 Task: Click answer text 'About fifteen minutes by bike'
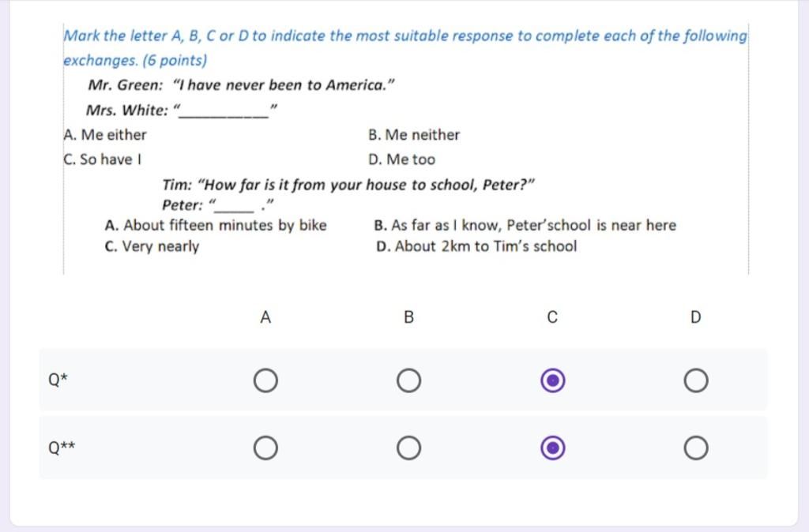pyautogui.click(x=225, y=225)
